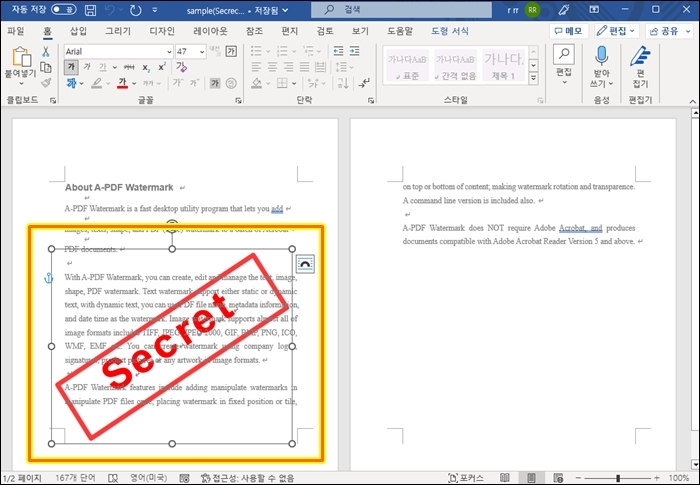
Task: Click the Cut scissors icon
Action: pyautogui.click(x=46, y=52)
